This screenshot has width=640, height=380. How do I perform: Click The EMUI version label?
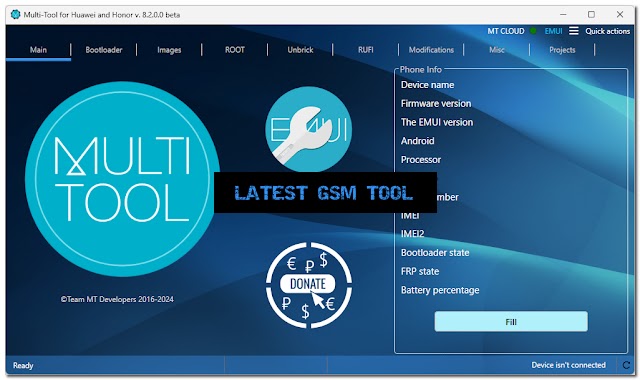click(437, 122)
